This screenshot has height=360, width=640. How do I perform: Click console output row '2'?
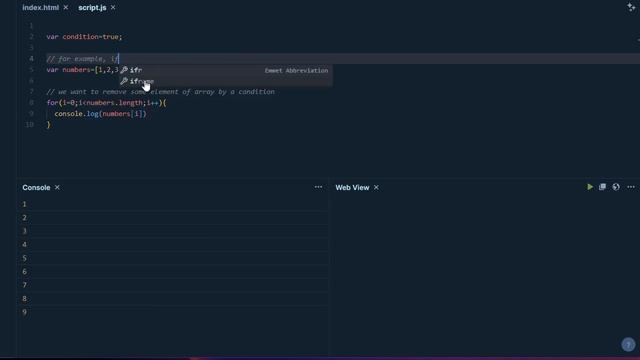click(173, 218)
